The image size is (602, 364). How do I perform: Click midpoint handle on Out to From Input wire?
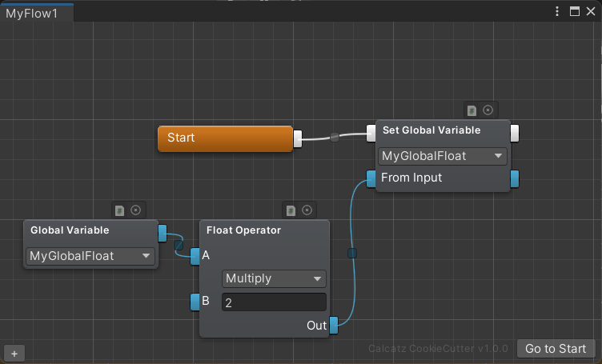point(352,253)
